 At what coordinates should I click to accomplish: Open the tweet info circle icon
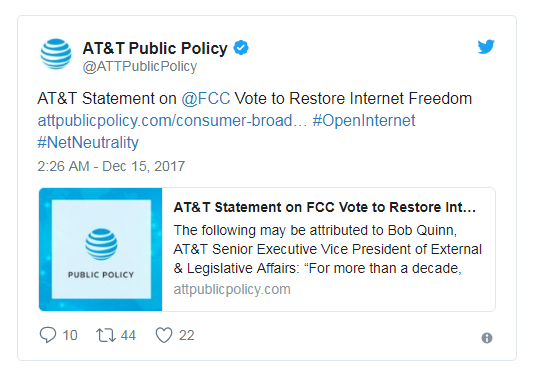point(487,338)
